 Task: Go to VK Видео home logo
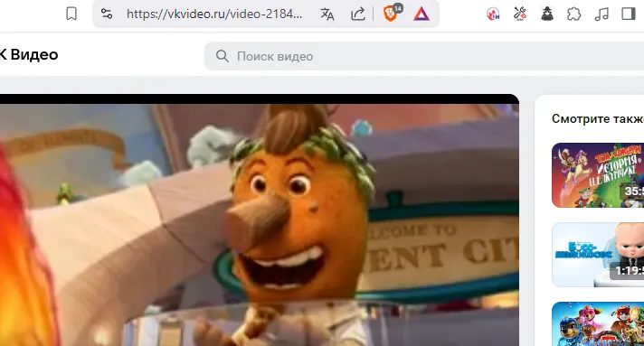coord(29,54)
